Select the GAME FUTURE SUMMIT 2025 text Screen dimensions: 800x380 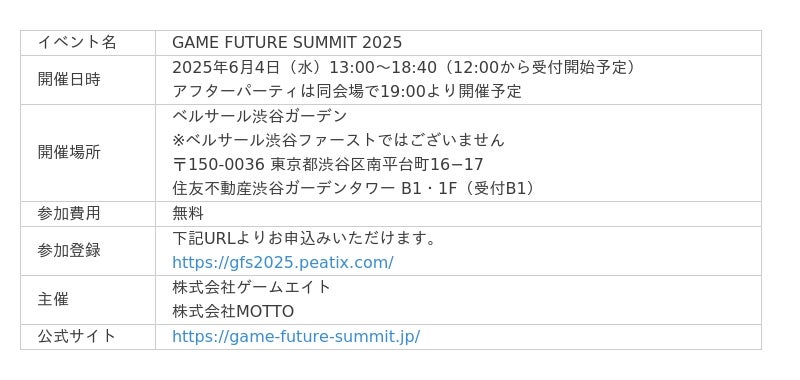click(287, 42)
